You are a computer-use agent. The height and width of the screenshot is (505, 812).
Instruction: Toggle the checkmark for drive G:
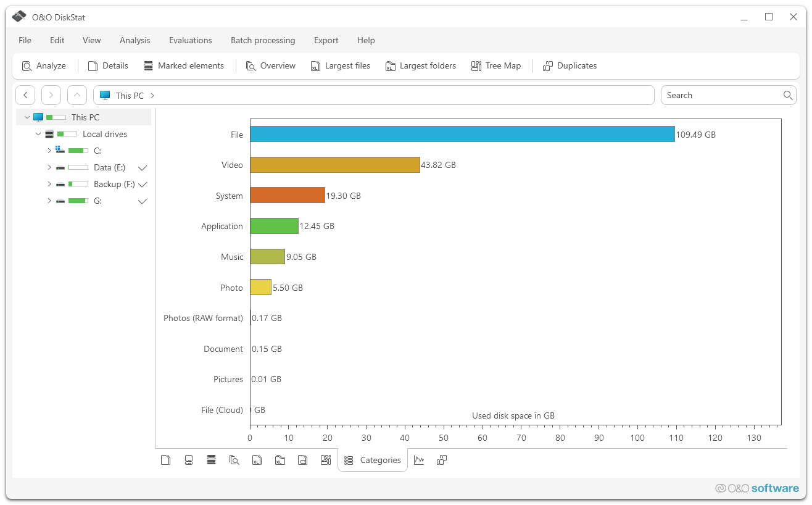tap(143, 201)
